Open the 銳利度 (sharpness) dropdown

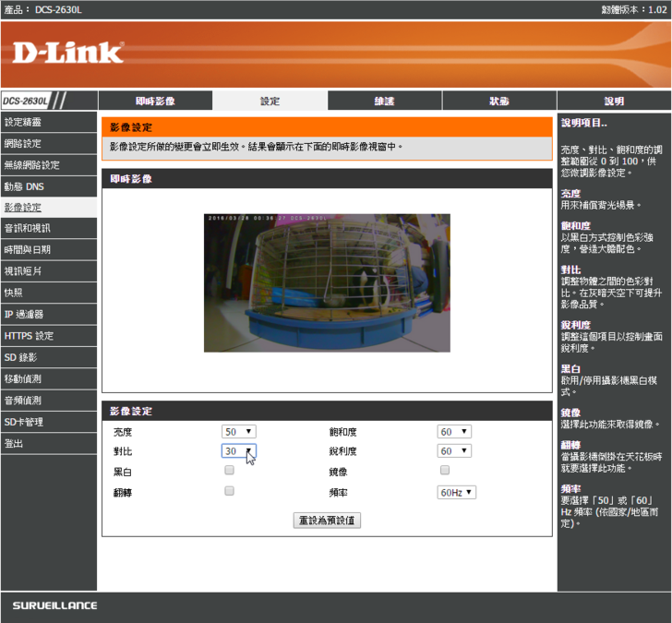[x=453, y=451]
